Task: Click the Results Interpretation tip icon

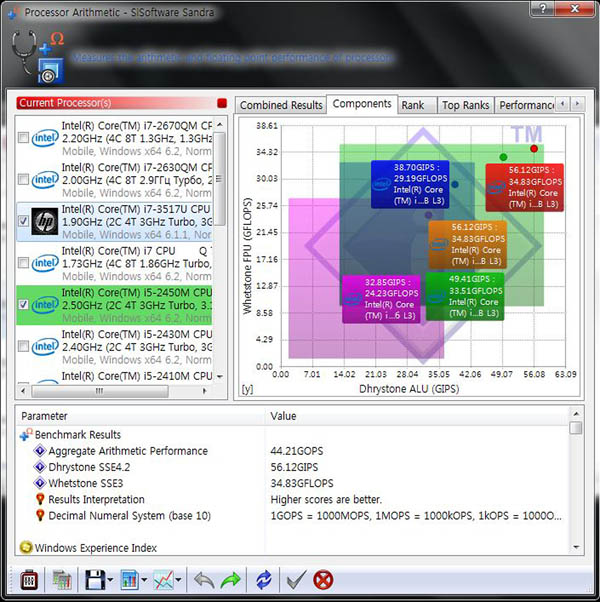Action: 40,499
